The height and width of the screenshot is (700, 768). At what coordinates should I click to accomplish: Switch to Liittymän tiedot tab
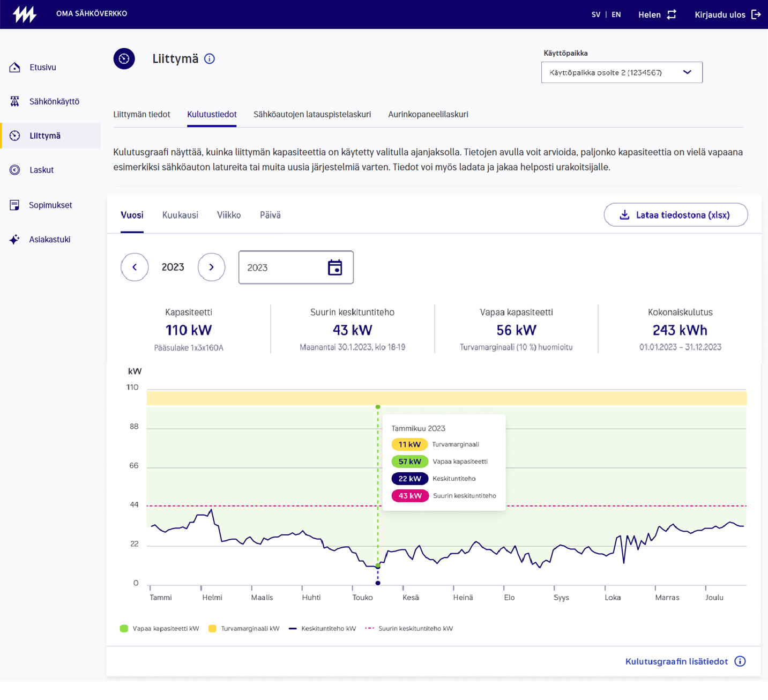tap(141, 114)
